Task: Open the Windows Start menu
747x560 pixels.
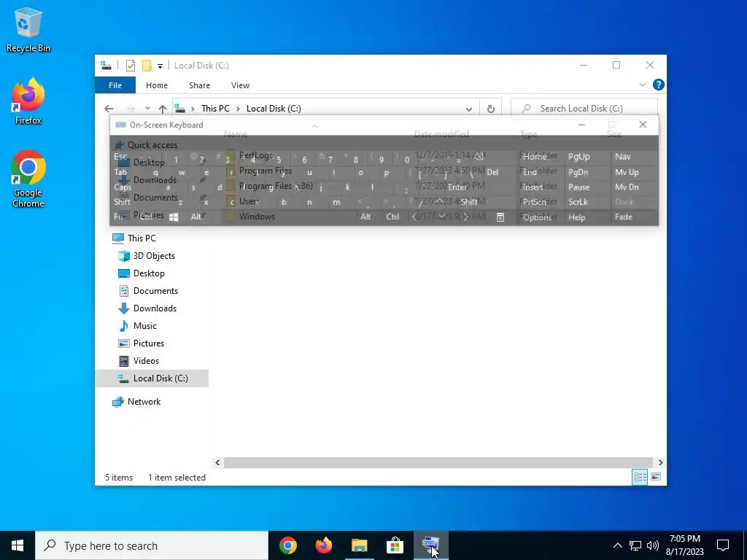Action: [x=18, y=545]
